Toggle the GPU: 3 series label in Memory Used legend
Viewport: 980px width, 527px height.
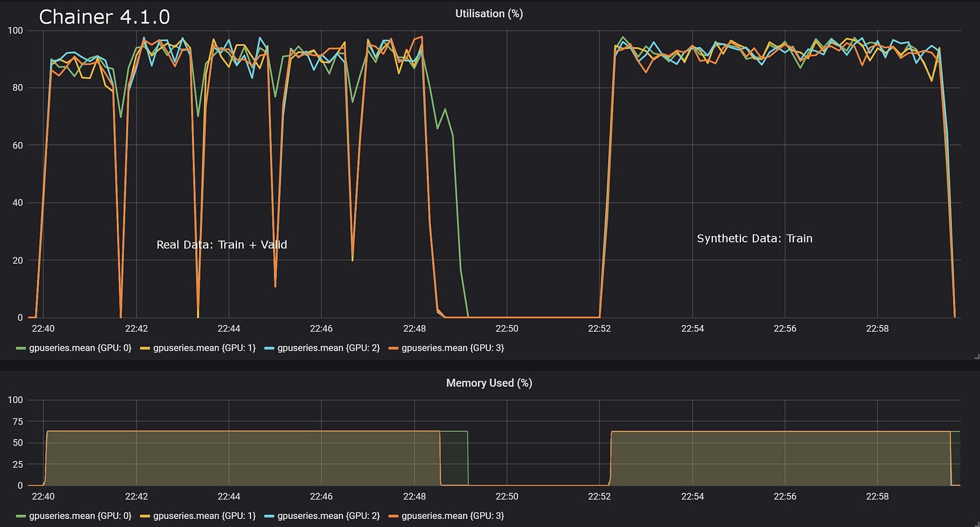[453, 515]
